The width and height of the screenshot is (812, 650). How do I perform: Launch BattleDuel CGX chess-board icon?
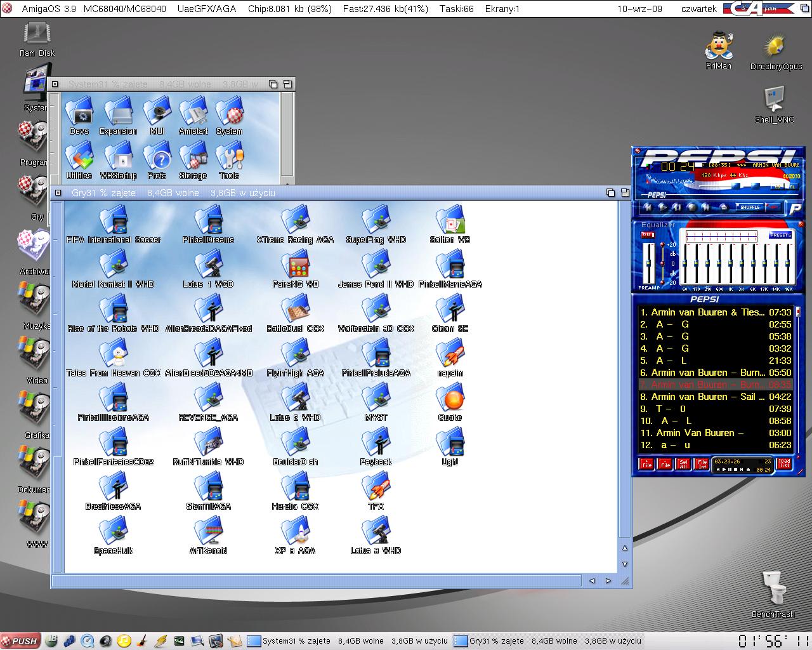[295, 314]
